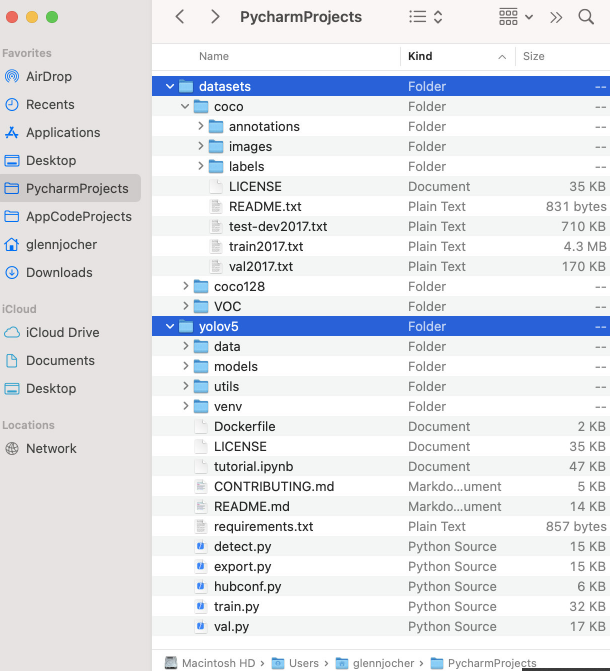The height and width of the screenshot is (671, 610).
Task: Open Recents in the sidebar
Action: pyautogui.click(x=50, y=104)
